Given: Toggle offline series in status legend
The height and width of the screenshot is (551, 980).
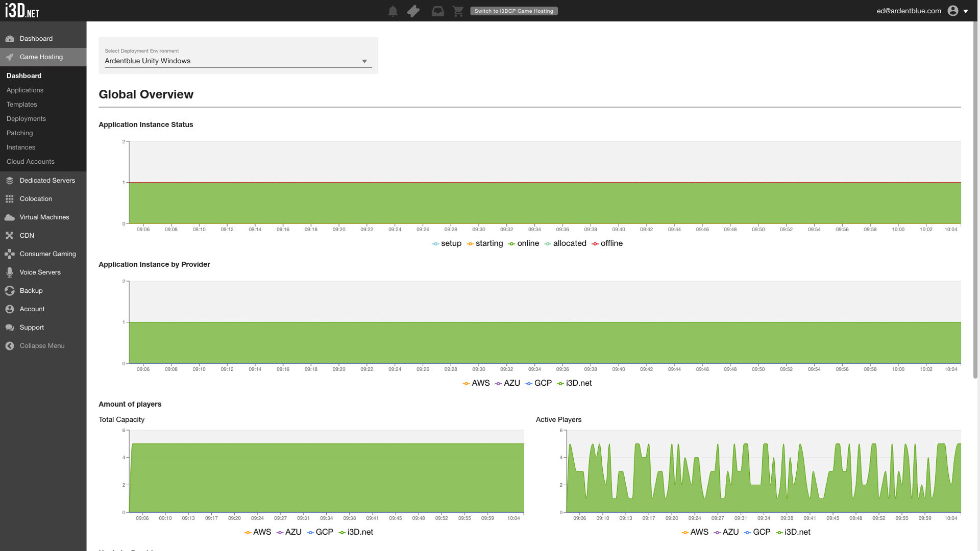Looking at the screenshot, I should click(607, 243).
